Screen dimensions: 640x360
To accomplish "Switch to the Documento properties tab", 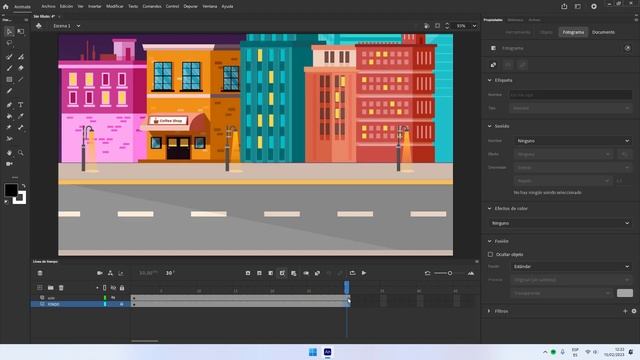I will pyautogui.click(x=603, y=32).
